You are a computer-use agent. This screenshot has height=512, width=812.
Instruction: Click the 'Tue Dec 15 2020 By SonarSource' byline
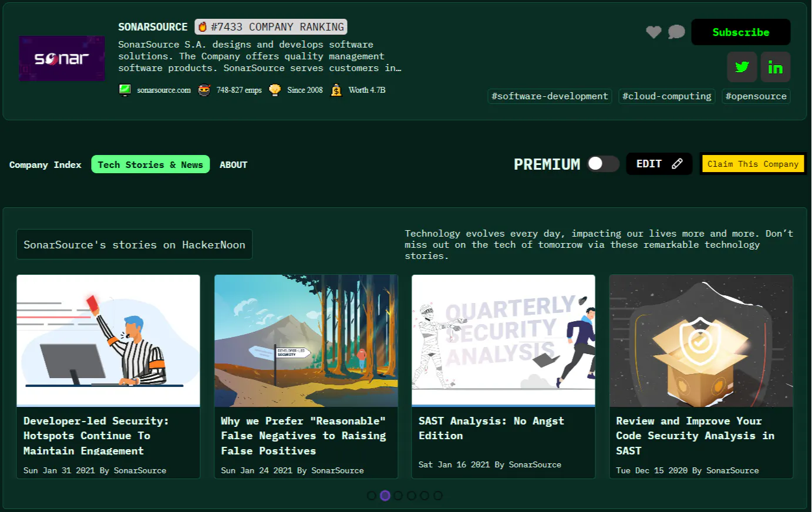pyautogui.click(x=688, y=470)
